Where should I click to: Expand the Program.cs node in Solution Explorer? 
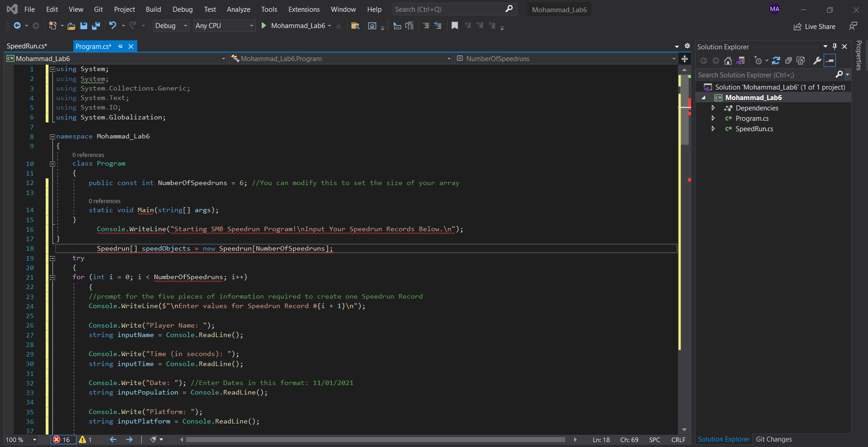[713, 118]
